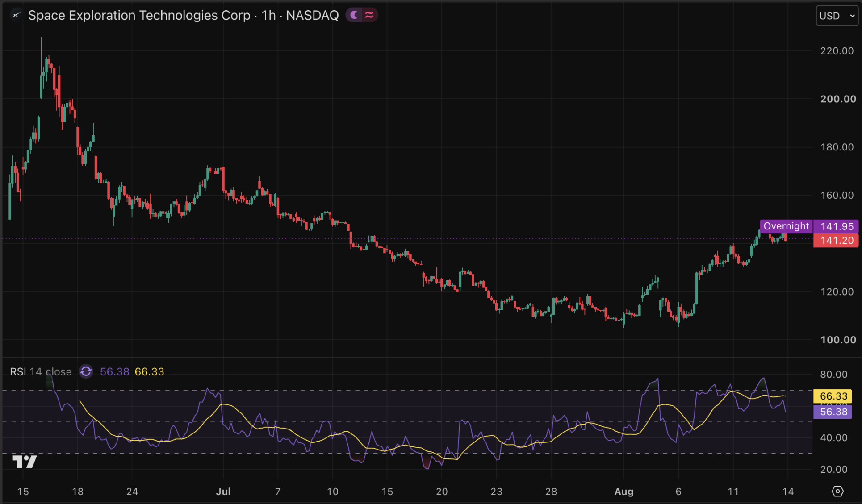Click the Space Exploration Technologies Corp title
This screenshot has width=862, height=504.
pyautogui.click(x=139, y=15)
